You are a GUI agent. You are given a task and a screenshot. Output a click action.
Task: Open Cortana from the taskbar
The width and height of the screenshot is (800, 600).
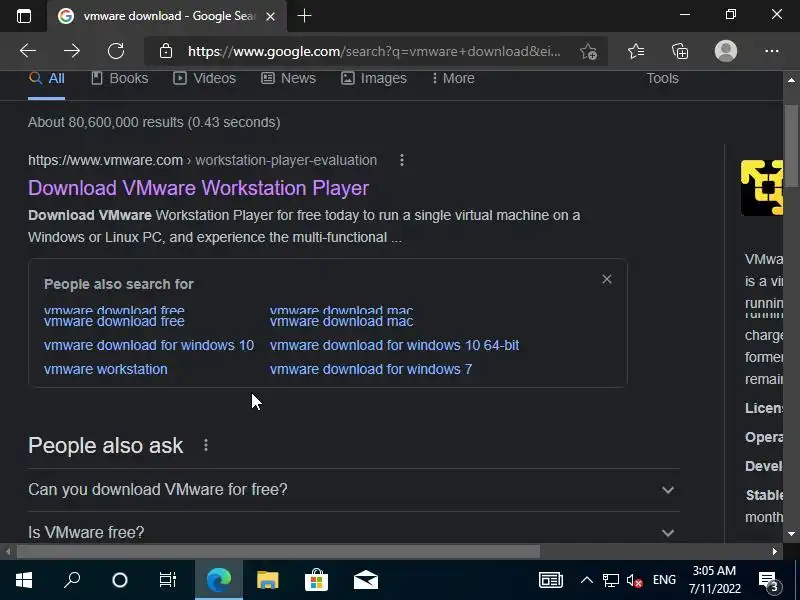pyautogui.click(x=120, y=580)
